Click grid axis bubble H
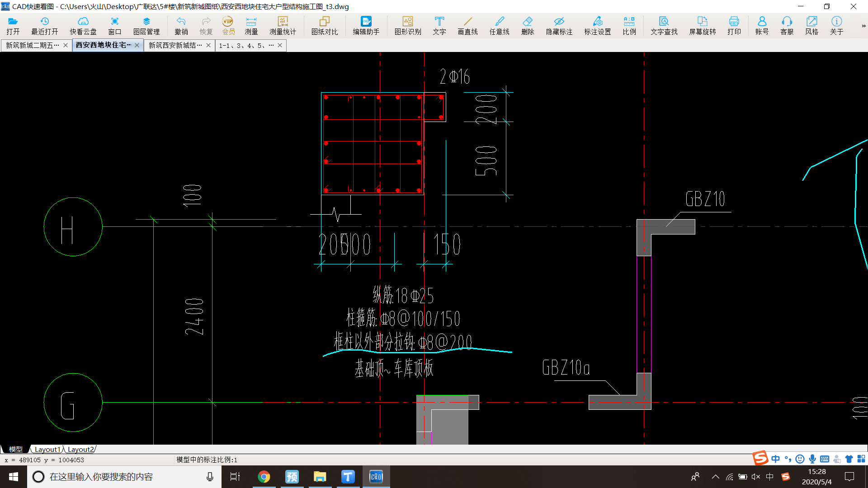This screenshot has width=868, height=488. tap(73, 227)
